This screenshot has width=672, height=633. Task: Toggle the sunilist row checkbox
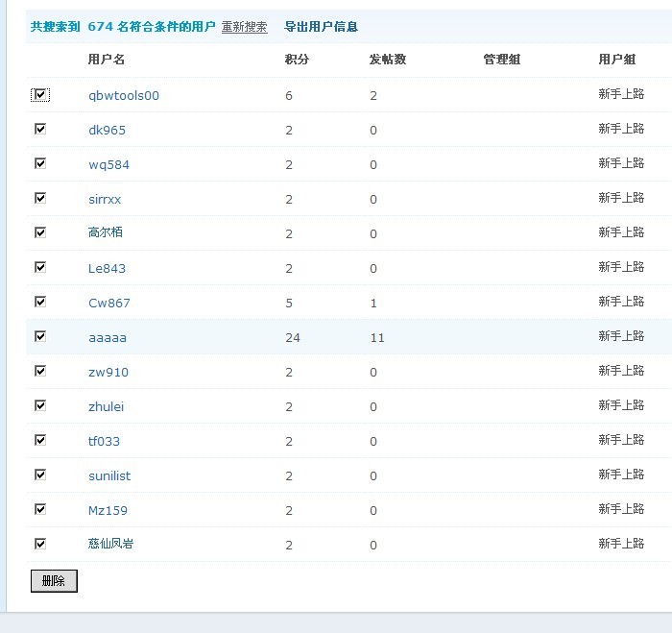pos(40,475)
